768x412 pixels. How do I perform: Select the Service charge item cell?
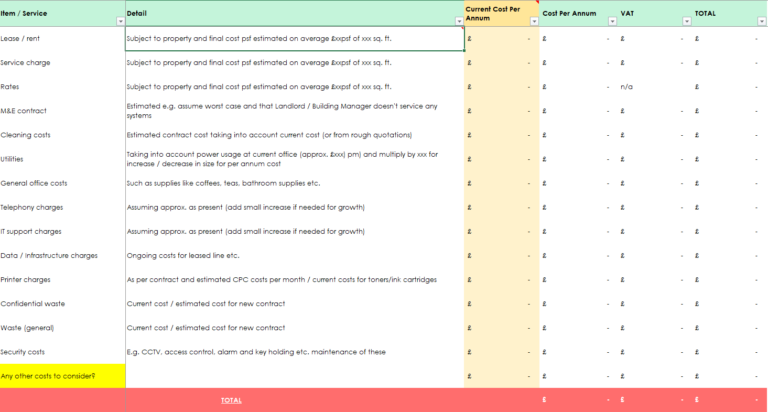pyautogui.click(x=62, y=63)
